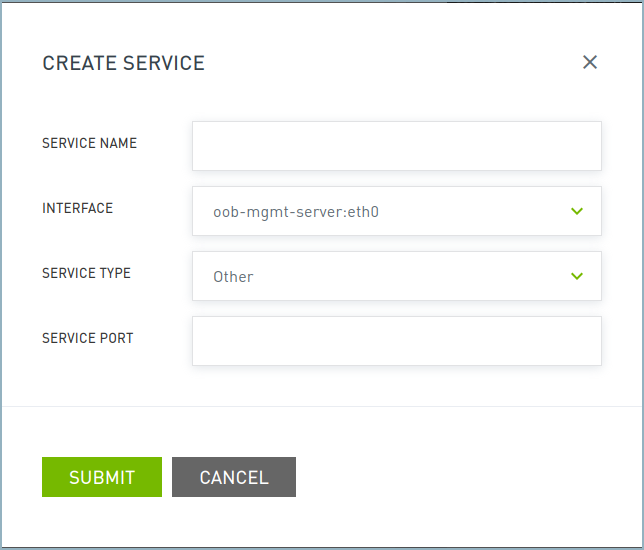This screenshot has width=644, height=550.
Task: Click the right end of the Service Port field
Action: click(585, 341)
